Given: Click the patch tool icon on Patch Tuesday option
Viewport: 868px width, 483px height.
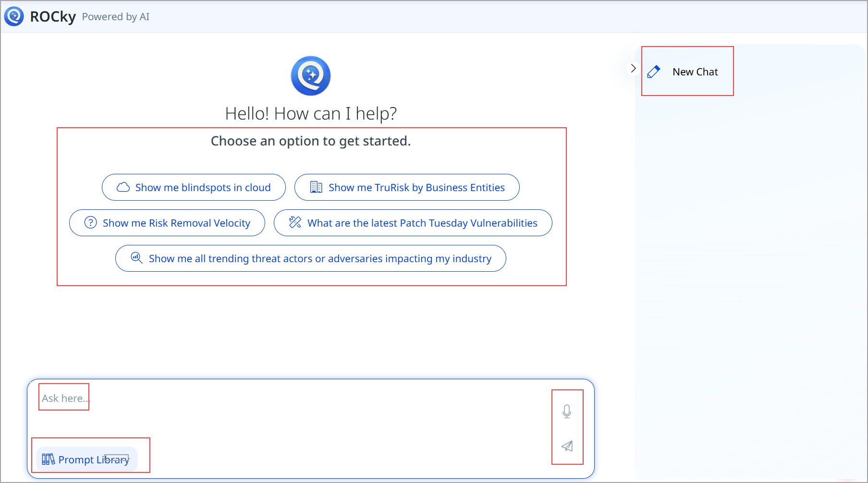Looking at the screenshot, I should click(x=295, y=222).
